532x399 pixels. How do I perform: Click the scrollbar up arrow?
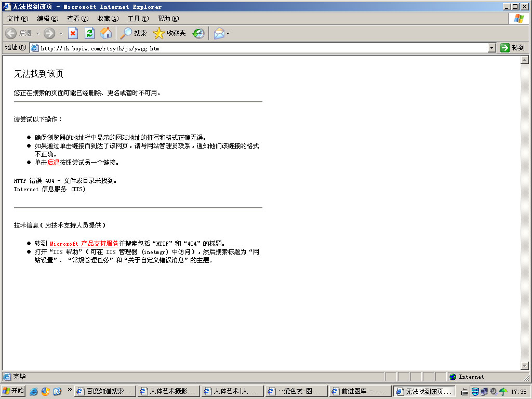[x=525, y=60]
